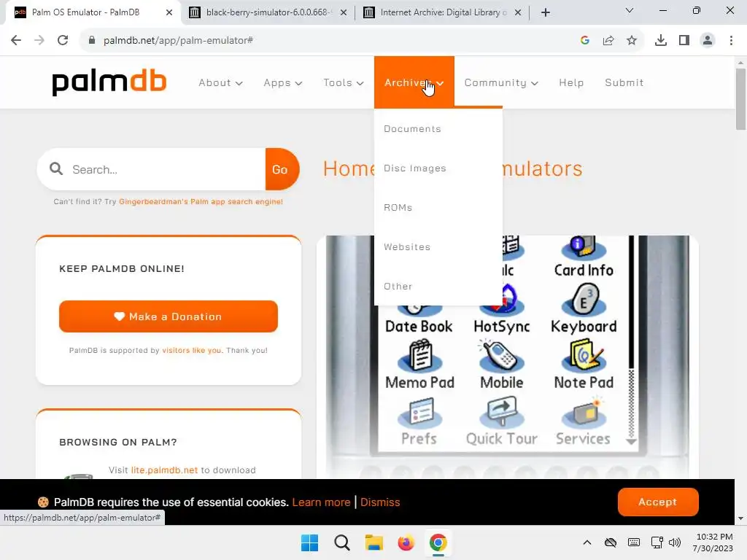The width and height of the screenshot is (747, 560).
Task: Toggle Chrome side panel icon
Action: pyautogui.click(x=684, y=41)
